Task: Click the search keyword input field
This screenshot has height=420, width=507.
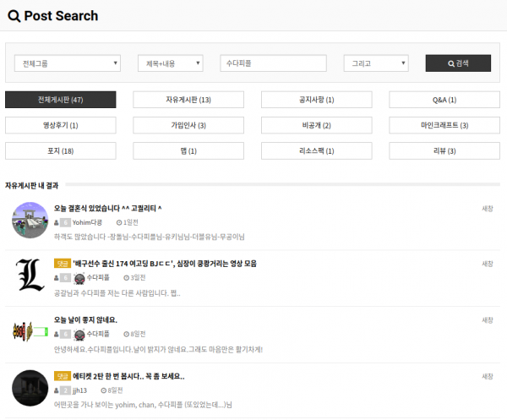Action: click(x=273, y=63)
